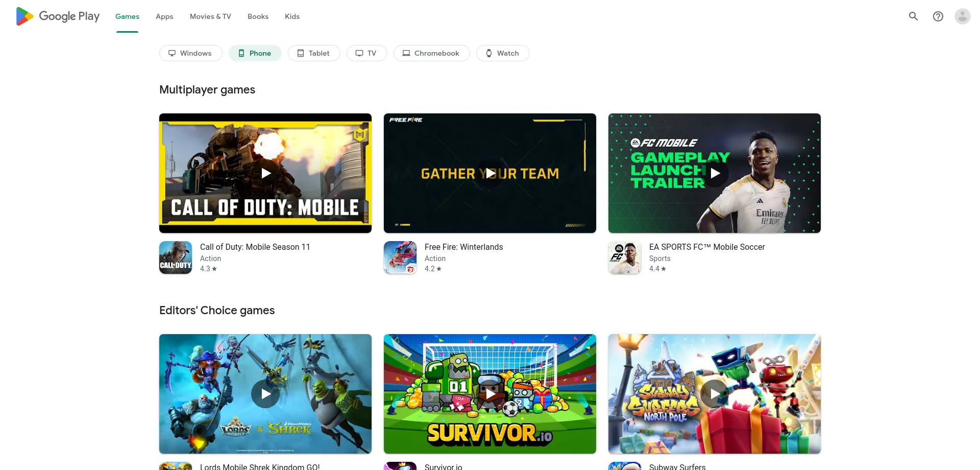This screenshot has height=470, width=980.
Task: Play the Survivor.io trailer video
Action: click(x=490, y=394)
